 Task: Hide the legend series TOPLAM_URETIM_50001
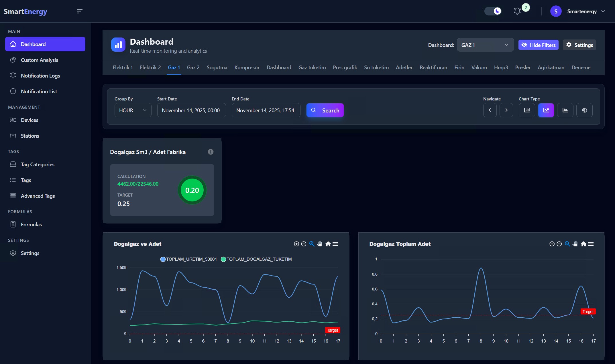click(x=188, y=259)
